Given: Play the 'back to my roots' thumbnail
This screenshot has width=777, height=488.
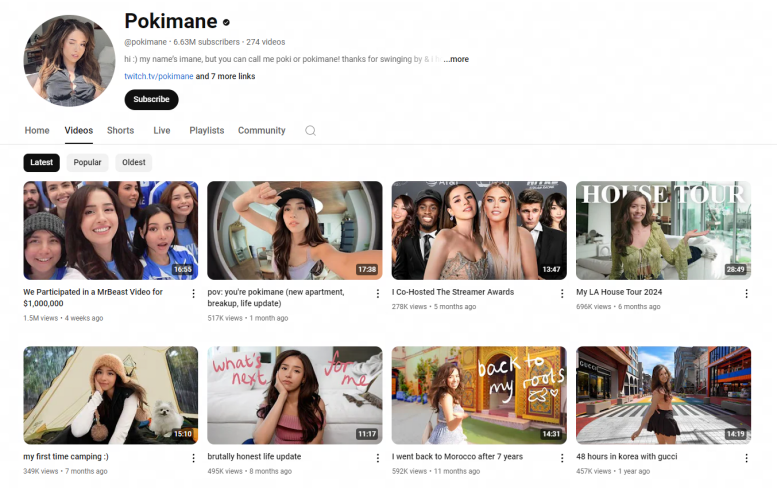Looking at the screenshot, I should (479, 395).
